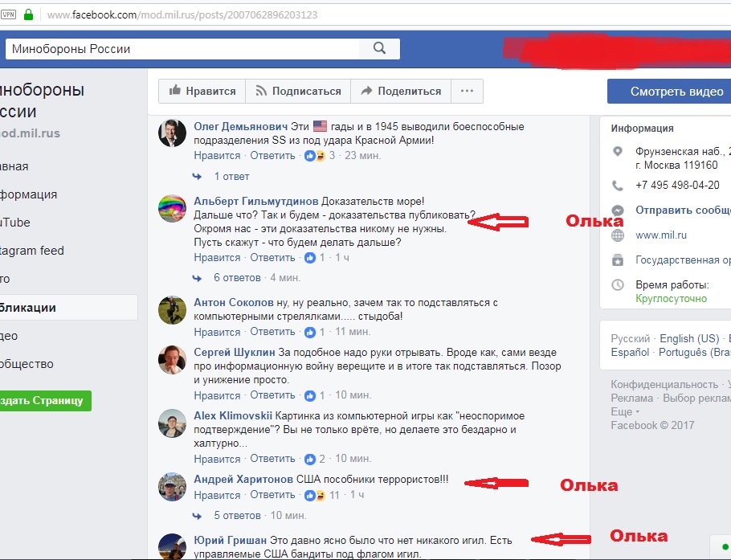Open Сергей Шуклин's name link

coord(235,353)
